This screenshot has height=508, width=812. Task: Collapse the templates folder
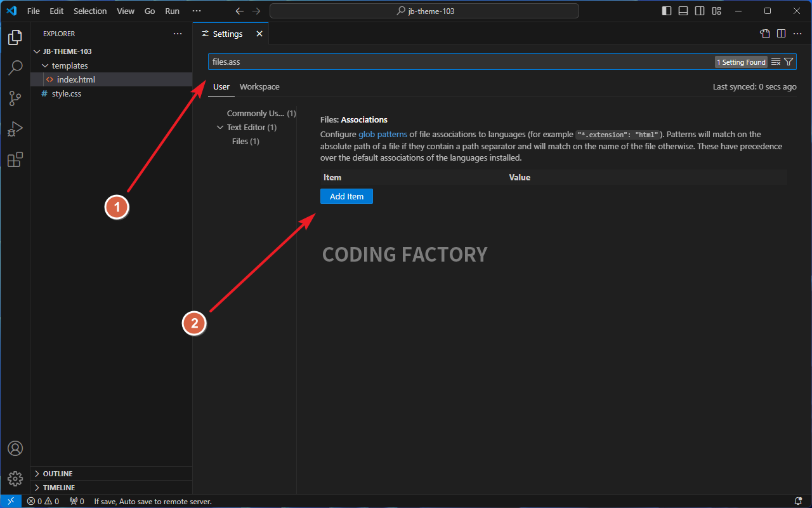112,65
